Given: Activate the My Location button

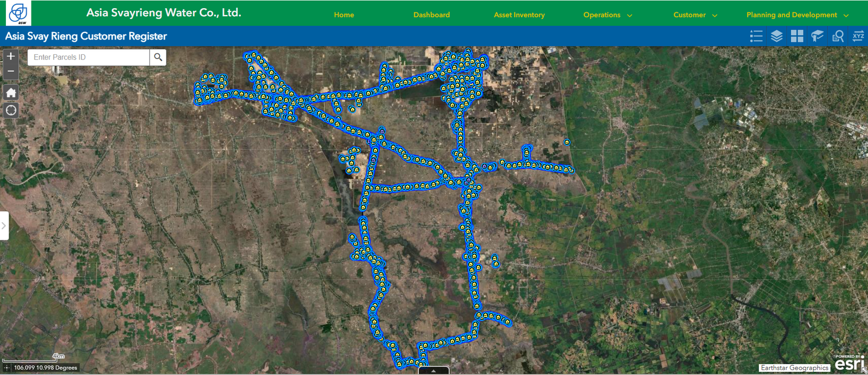Looking at the screenshot, I should (11, 111).
